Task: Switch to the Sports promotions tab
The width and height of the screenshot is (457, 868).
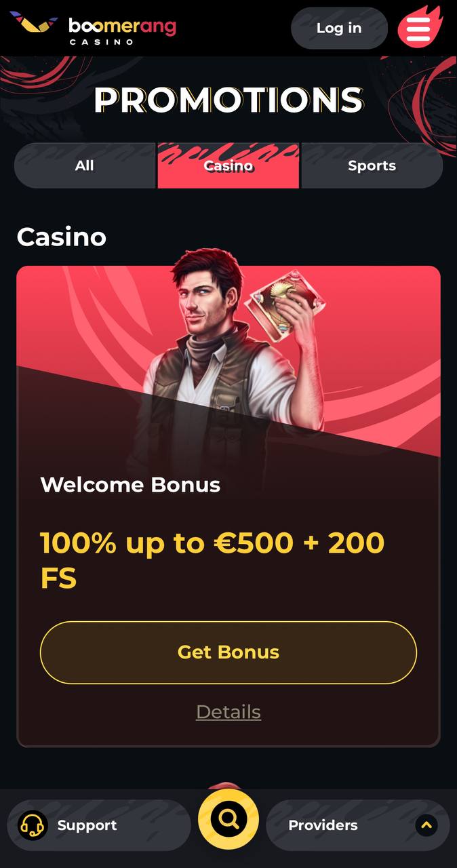Action: pos(372,165)
